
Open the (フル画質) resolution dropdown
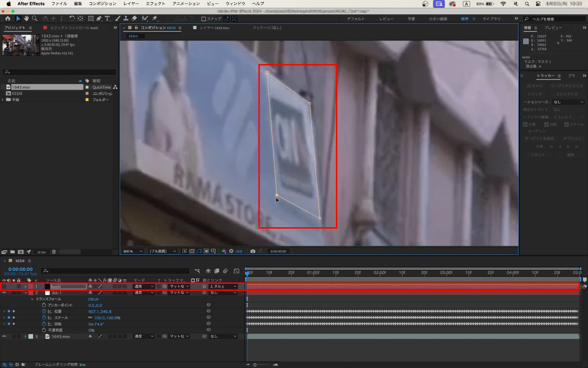pos(163,251)
